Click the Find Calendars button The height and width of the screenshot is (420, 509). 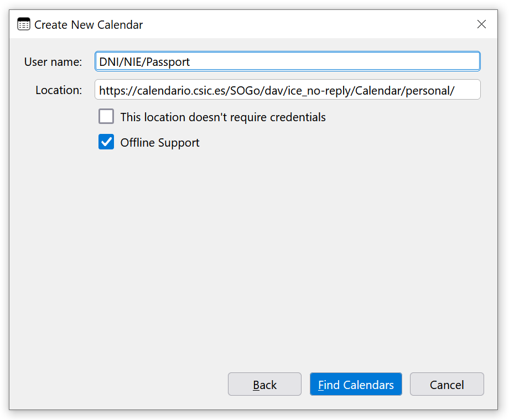(x=356, y=385)
